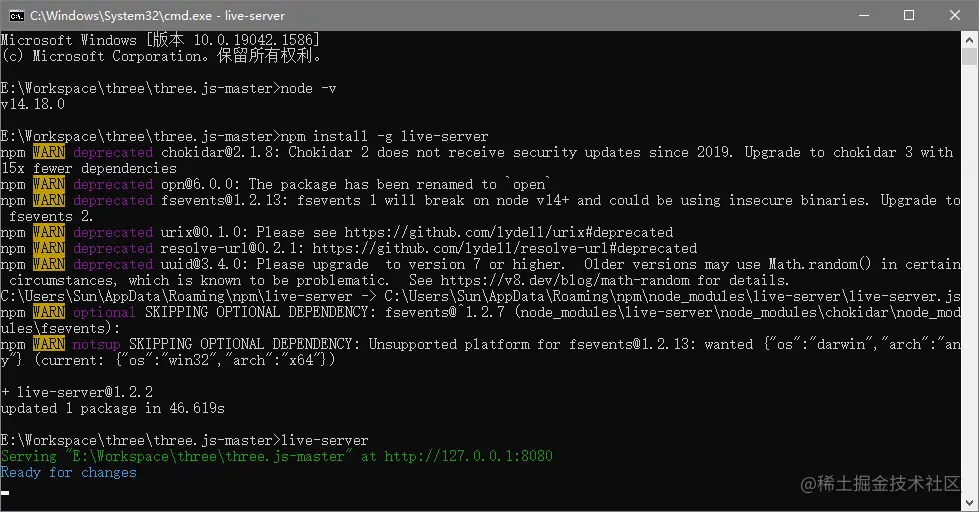Click the github.com/lydell/resolve-url#deprecated URL

504,249
